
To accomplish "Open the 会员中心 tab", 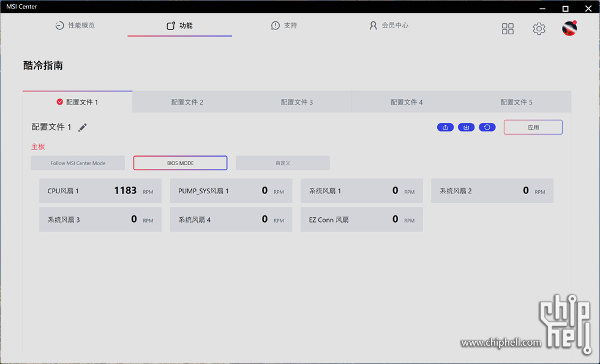I will (x=388, y=26).
